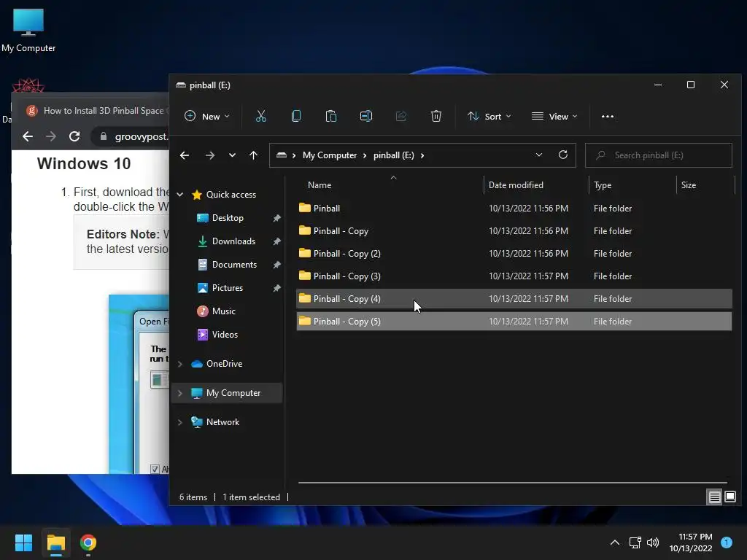747x560 pixels.
Task: Click the Cut scissors icon in toolbar
Action: 260,116
